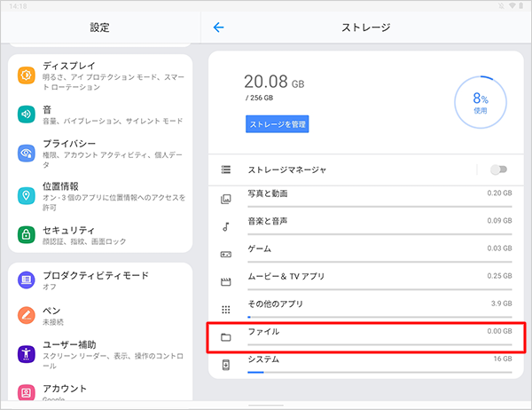Tap the Wi-Fi icon in status bar
532x410 pixels.
coord(512,6)
